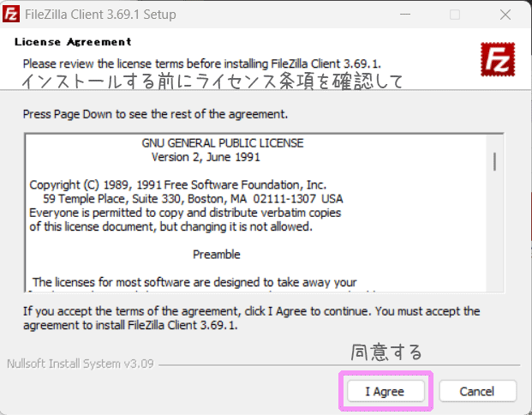Click the 'Preamble' heading in license

(x=217, y=255)
